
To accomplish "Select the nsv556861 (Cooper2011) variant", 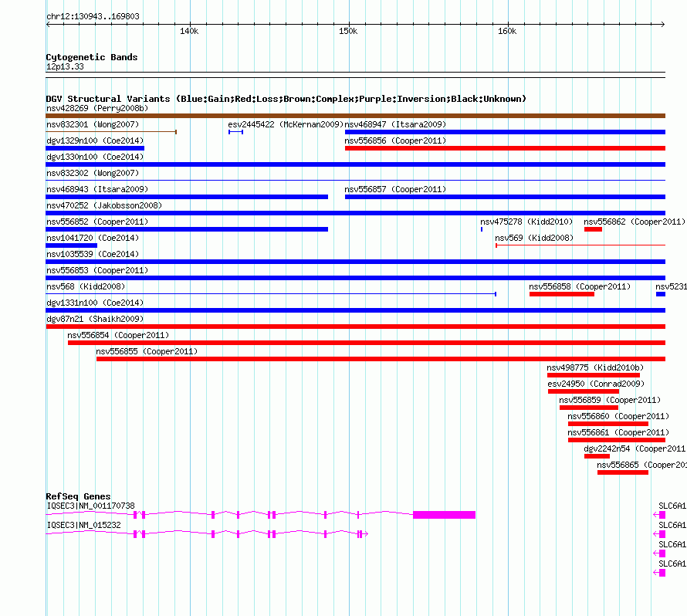I will [x=617, y=440].
